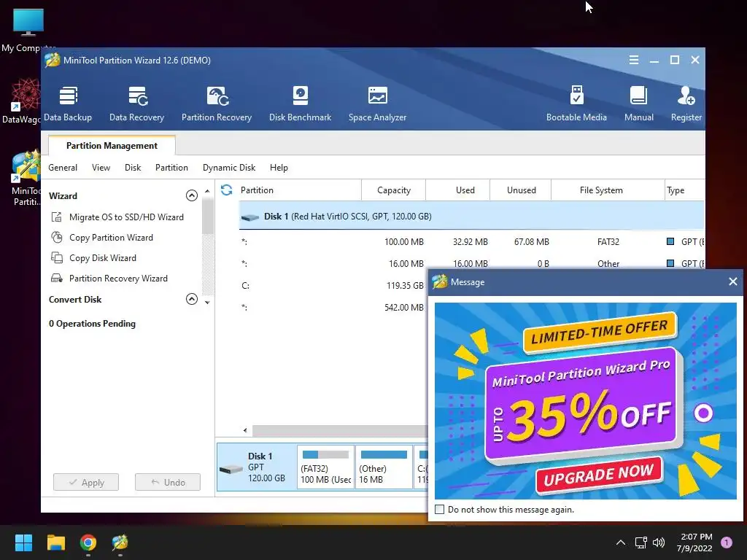Click GPT color square of Other row
The image size is (747, 560).
point(670,263)
